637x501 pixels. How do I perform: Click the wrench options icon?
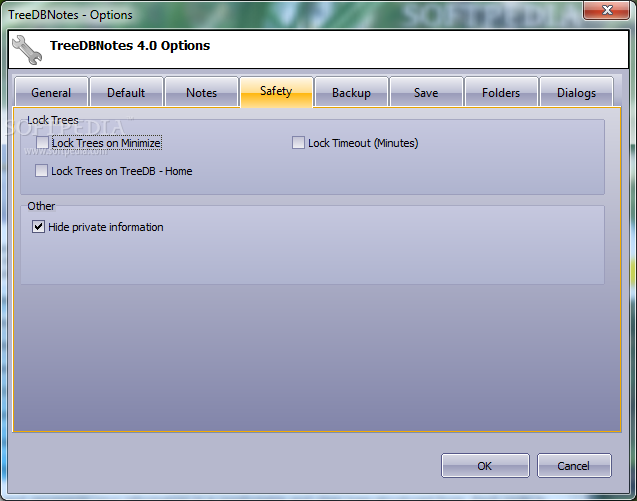pyautogui.click(x=27, y=50)
